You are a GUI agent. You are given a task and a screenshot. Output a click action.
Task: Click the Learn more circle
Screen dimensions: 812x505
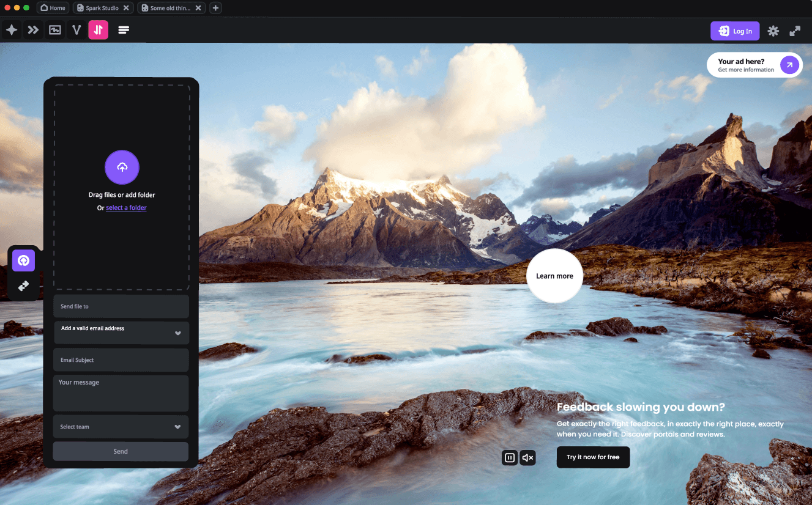pos(554,276)
